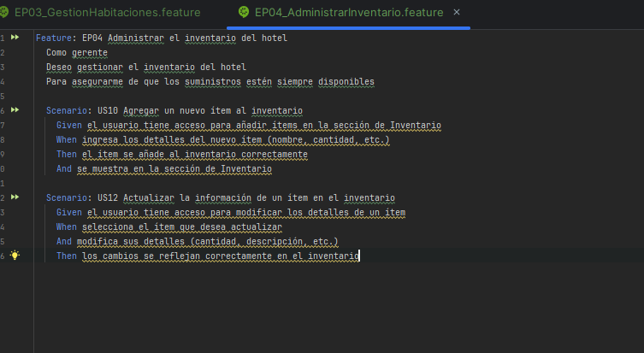The height and width of the screenshot is (353, 644).
Task: Click the step 'los cambios se reflejan correctamente'
Action: (x=176, y=256)
